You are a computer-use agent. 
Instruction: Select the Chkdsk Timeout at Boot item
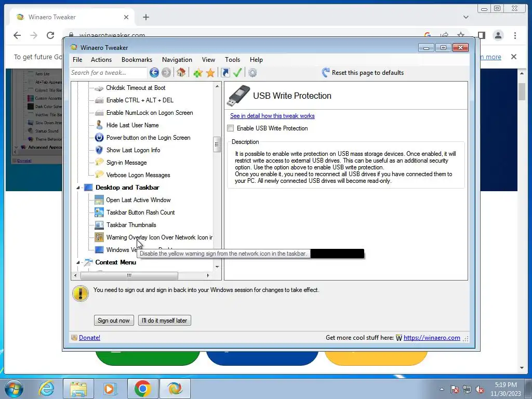click(136, 88)
